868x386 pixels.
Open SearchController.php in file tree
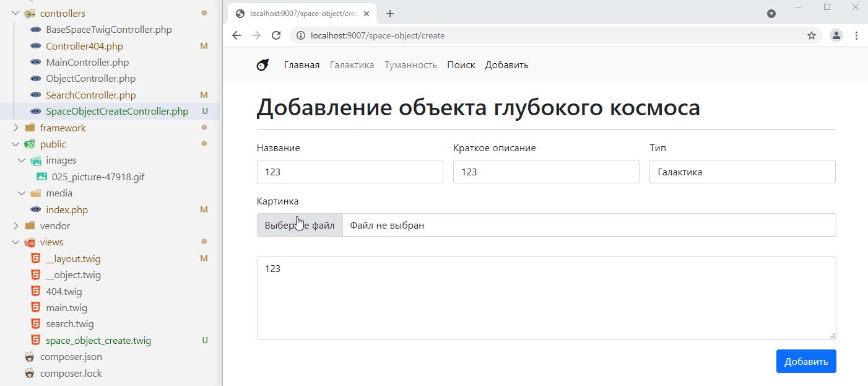(x=90, y=95)
